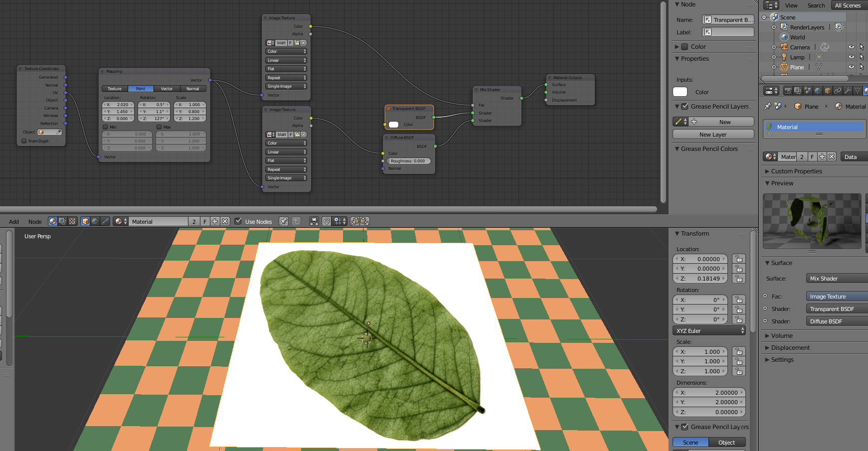
Task: Choose World shader type globe icon
Action: pos(95,221)
